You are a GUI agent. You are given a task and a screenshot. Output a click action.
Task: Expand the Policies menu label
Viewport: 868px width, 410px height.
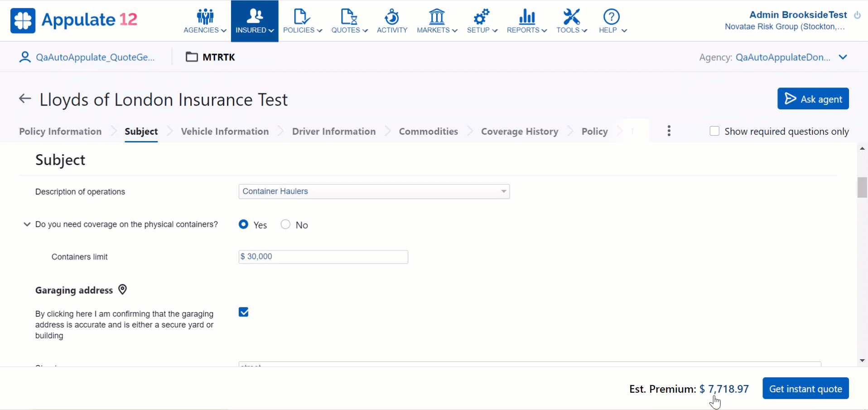[302, 30]
